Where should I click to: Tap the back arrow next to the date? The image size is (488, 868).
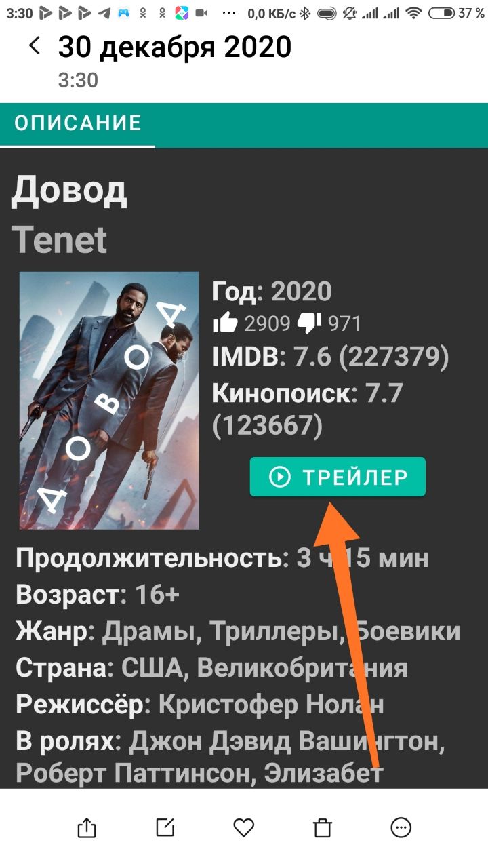35,46
